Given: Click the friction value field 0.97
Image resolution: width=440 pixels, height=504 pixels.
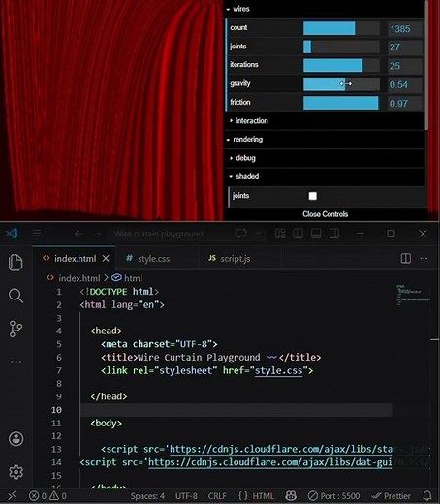Looking at the screenshot, I should pyautogui.click(x=405, y=103).
